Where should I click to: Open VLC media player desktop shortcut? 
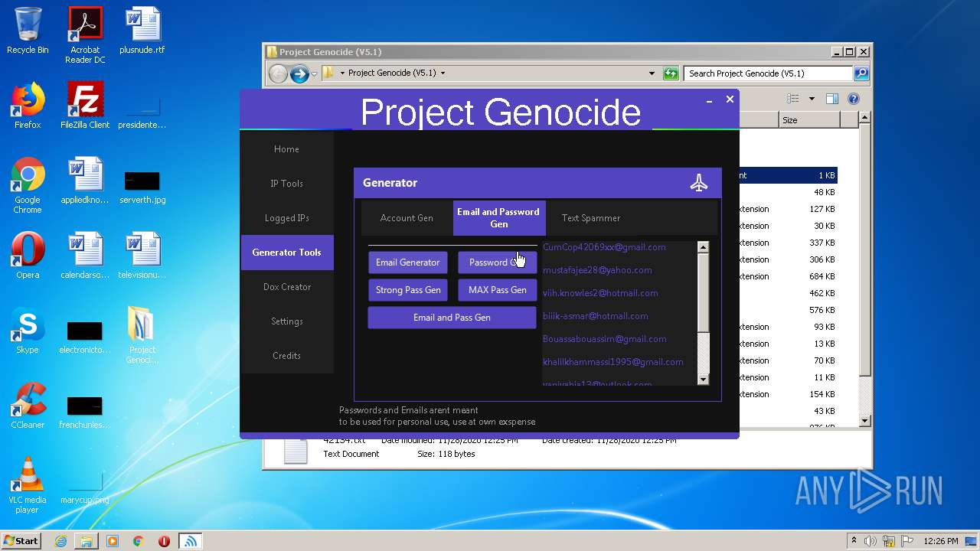28,485
